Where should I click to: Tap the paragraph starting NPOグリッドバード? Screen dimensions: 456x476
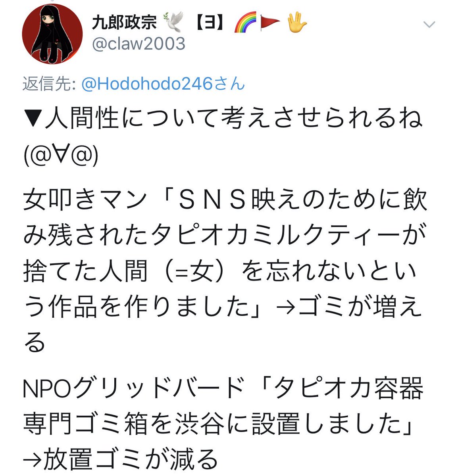pyautogui.click(x=223, y=423)
